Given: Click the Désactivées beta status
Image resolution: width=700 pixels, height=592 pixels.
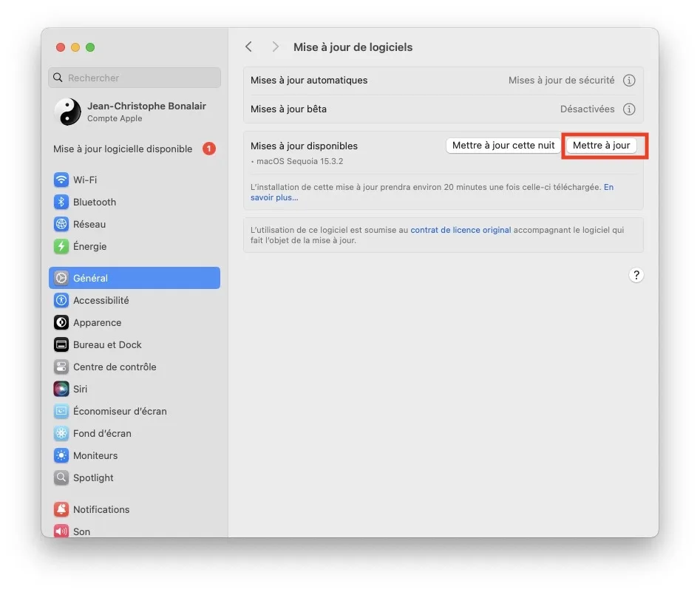Looking at the screenshot, I should [587, 109].
